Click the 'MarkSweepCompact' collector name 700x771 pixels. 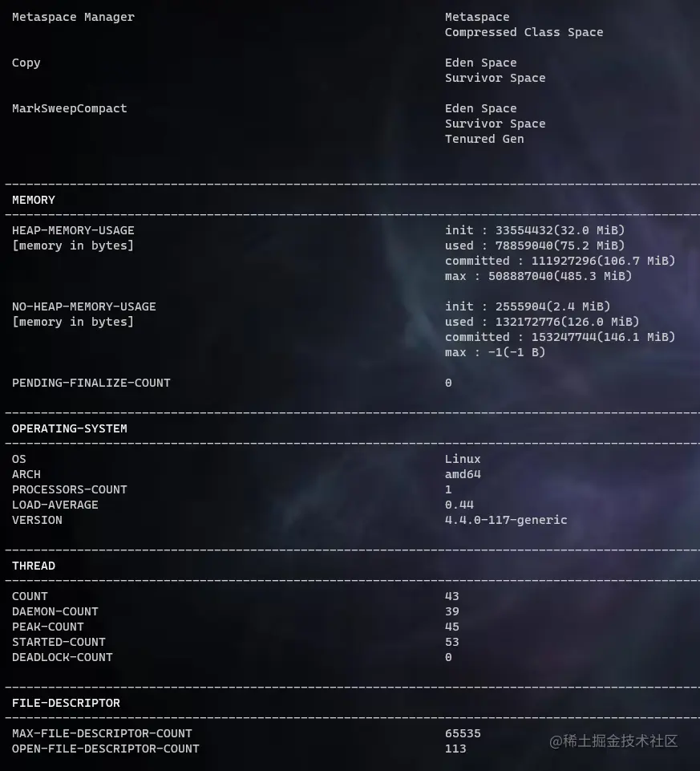69,108
